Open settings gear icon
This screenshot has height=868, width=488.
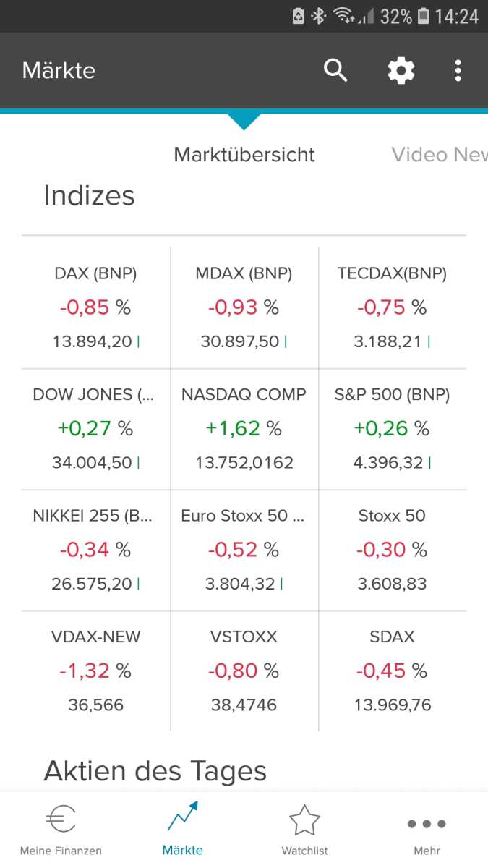pos(401,70)
